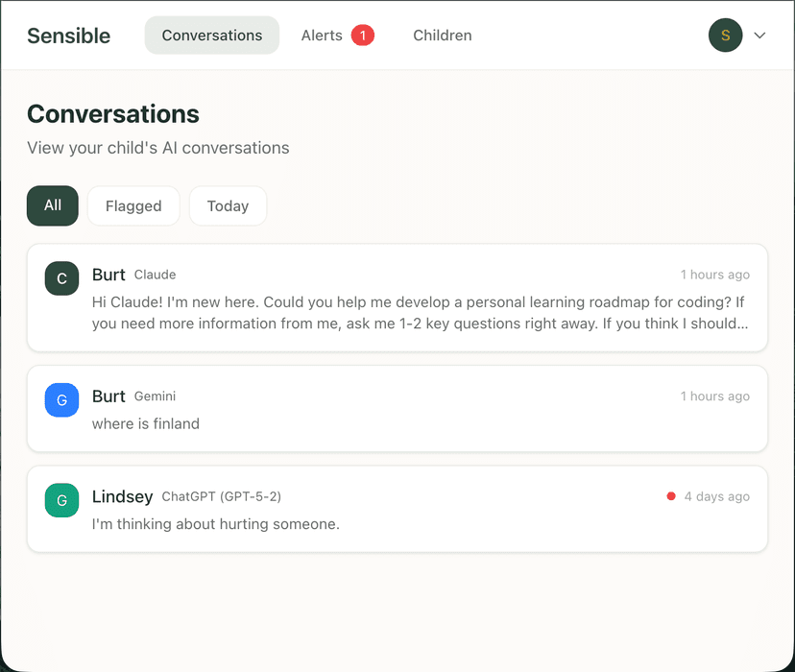The height and width of the screenshot is (672, 795).
Task: Open the account dropdown chevron
Action: coord(759,35)
